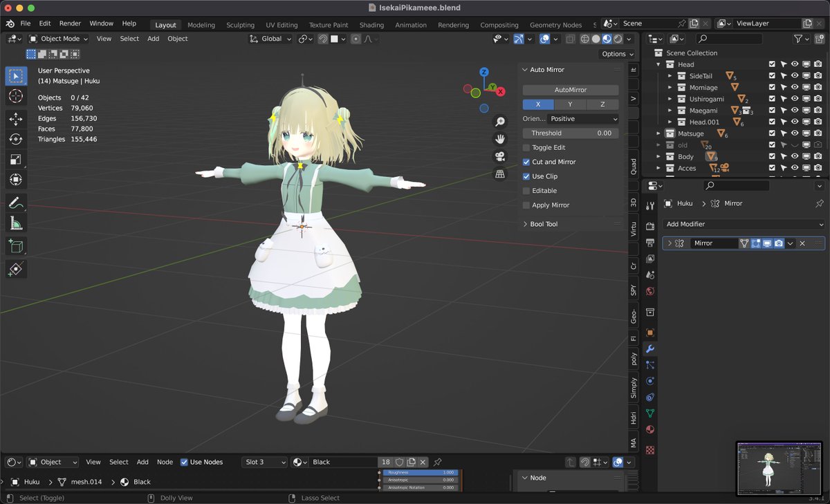Choose the Move tool
The image size is (830, 504).
coord(16,120)
